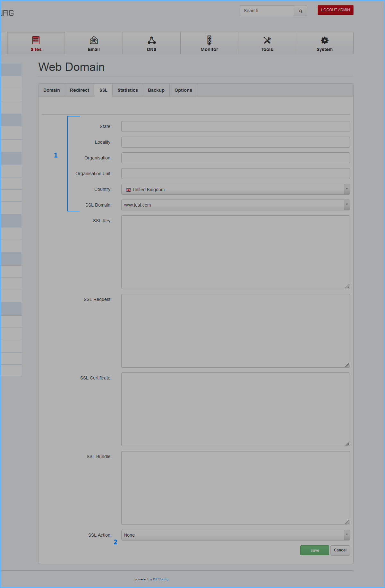Open the Tools module icon

click(267, 40)
